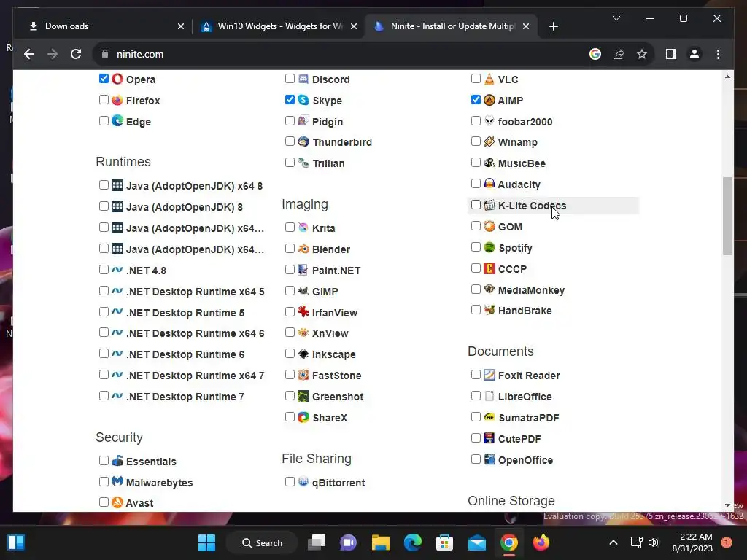This screenshot has width=747, height=560.
Task: Open the Chrome share page icon
Action: 619,54
